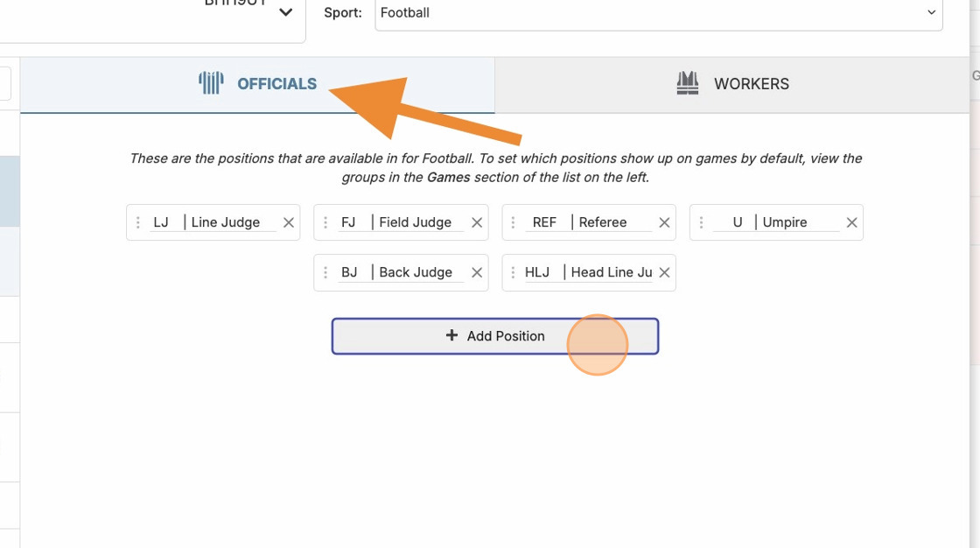
Task: Click the Line Judge drag handle
Action: 137,222
